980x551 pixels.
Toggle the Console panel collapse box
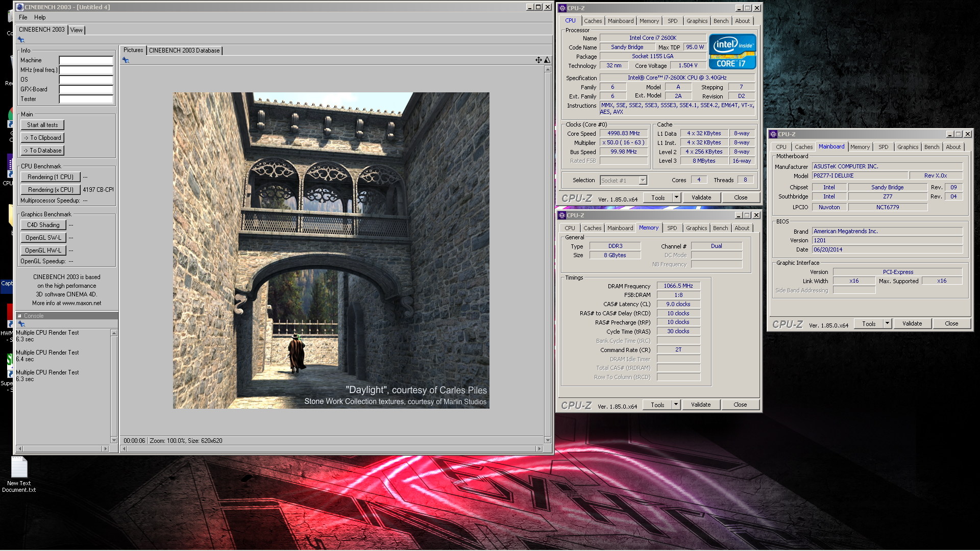[20, 316]
